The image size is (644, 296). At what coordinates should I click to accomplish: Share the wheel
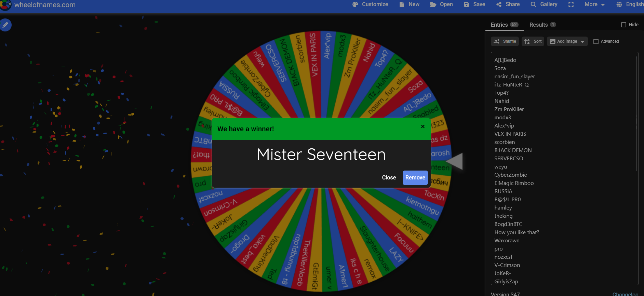click(x=508, y=4)
